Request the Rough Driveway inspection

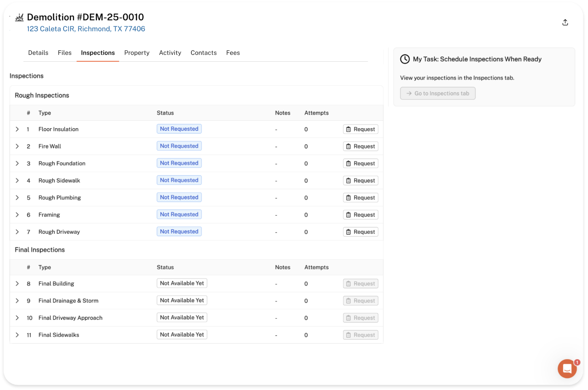click(x=360, y=232)
